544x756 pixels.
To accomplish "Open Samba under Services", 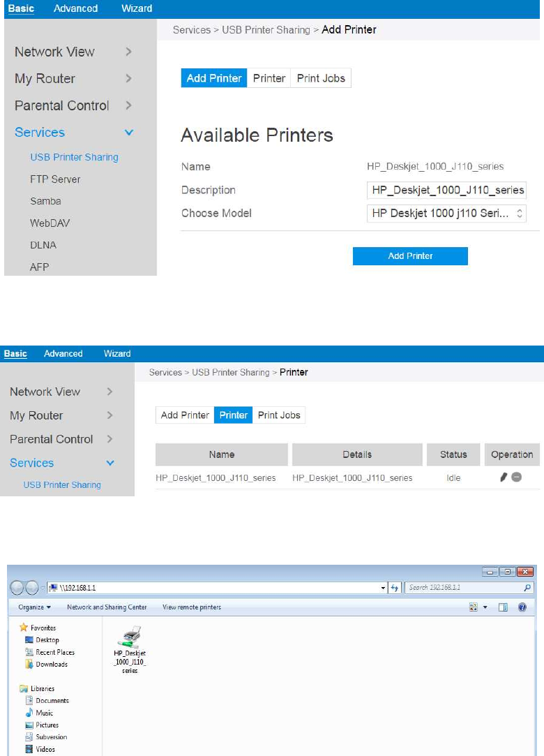I will (45, 201).
